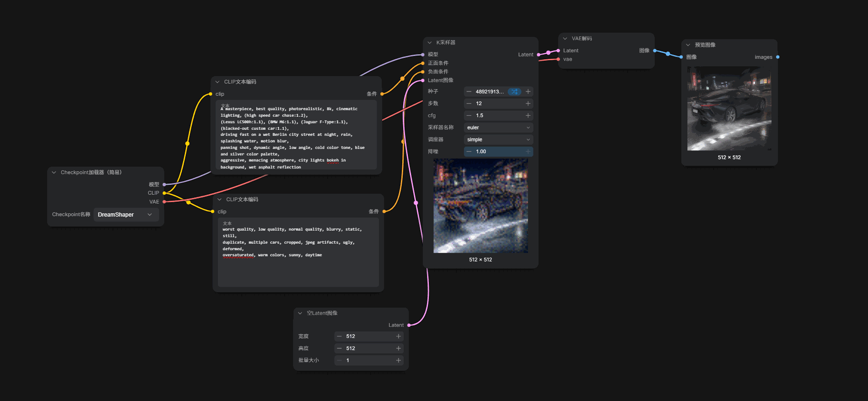Click plus icon next to seed value
The width and height of the screenshot is (868, 401).
pos(528,91)
